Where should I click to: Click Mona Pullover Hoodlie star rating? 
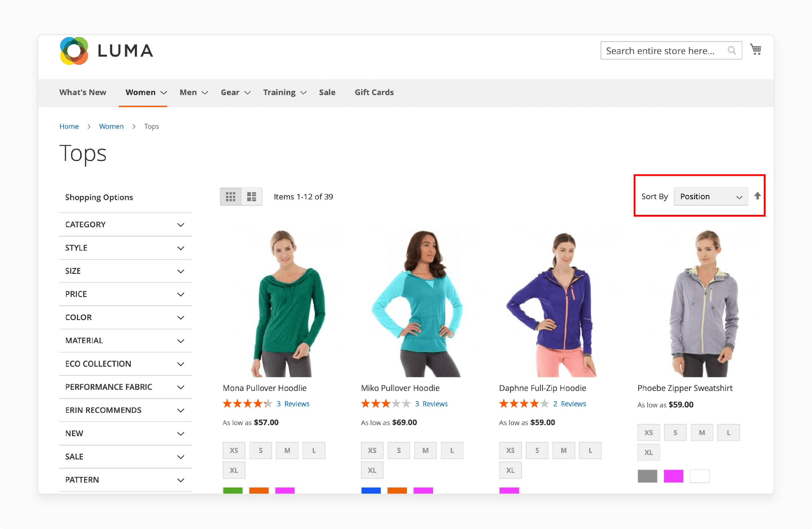pos(247,404)
